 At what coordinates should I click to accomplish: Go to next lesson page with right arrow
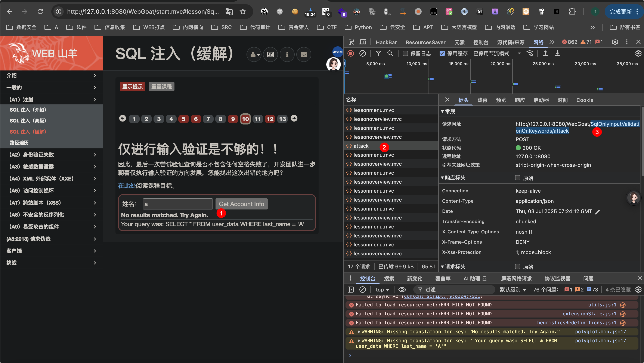click(294, 118)
